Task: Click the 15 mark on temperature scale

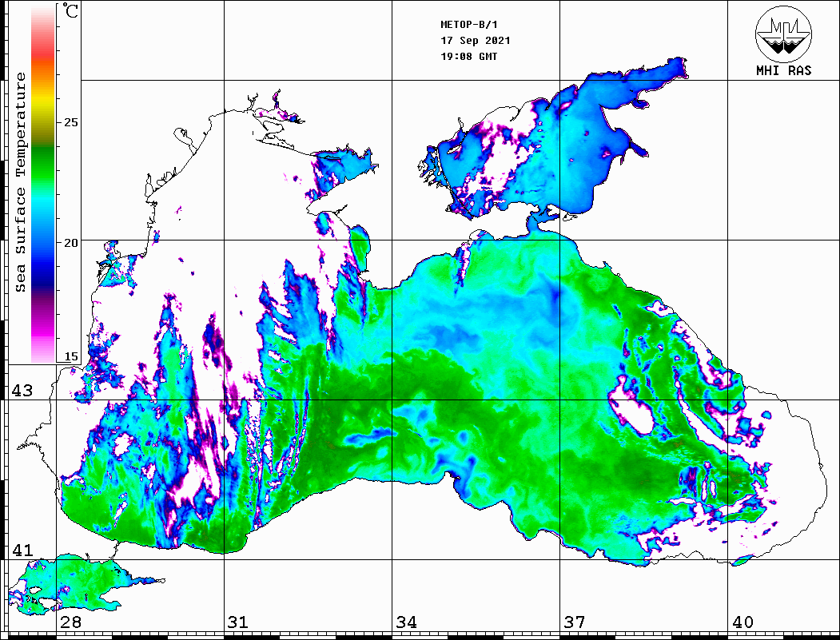Action: point(72,357)
